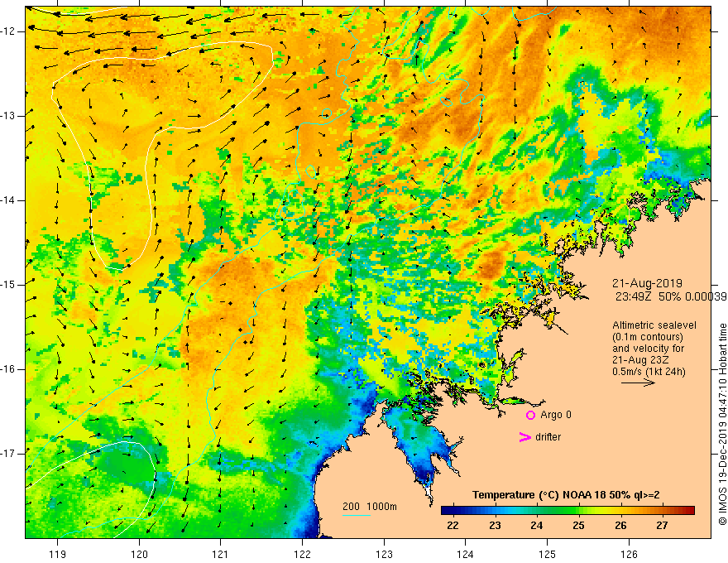The image size is (728, 563).
Task: Click the 'drifter' legend label
Action: point(548,437)
